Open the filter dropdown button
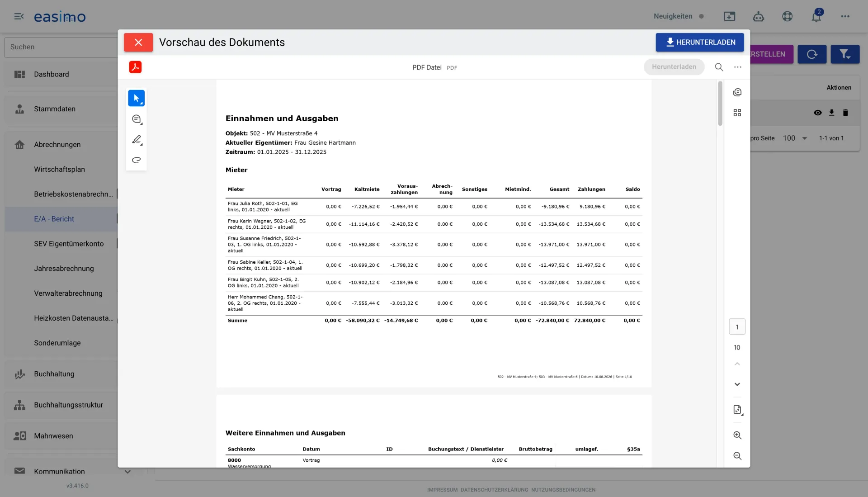Viewport: 868px width, 497px height. click(845, 54)
